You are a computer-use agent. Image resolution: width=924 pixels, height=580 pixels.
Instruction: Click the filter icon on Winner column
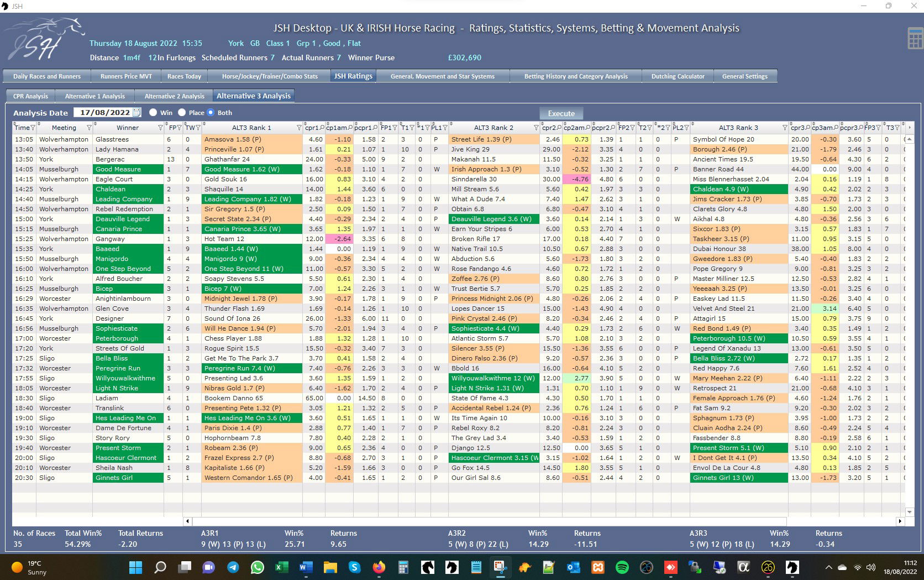tap(160, 128)
